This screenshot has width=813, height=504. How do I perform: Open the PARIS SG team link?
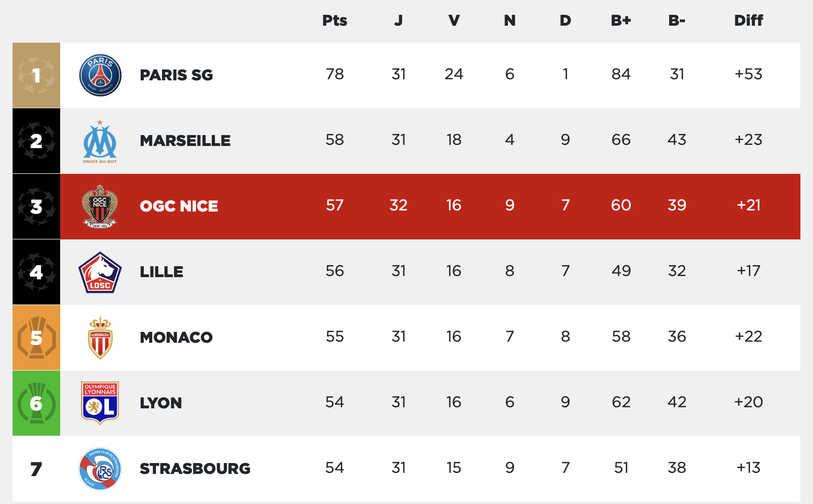tap(176, 75)
